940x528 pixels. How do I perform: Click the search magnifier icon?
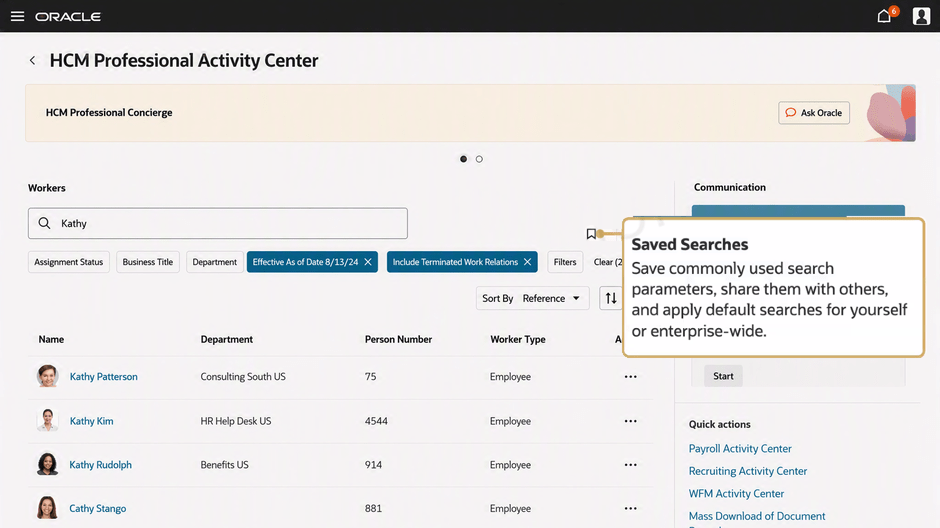point(44,223)
